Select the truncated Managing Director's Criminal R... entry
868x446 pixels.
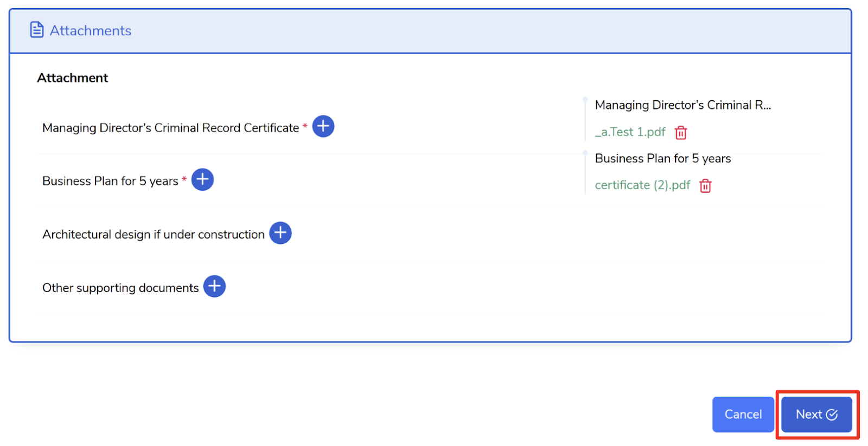coord(682,105)
